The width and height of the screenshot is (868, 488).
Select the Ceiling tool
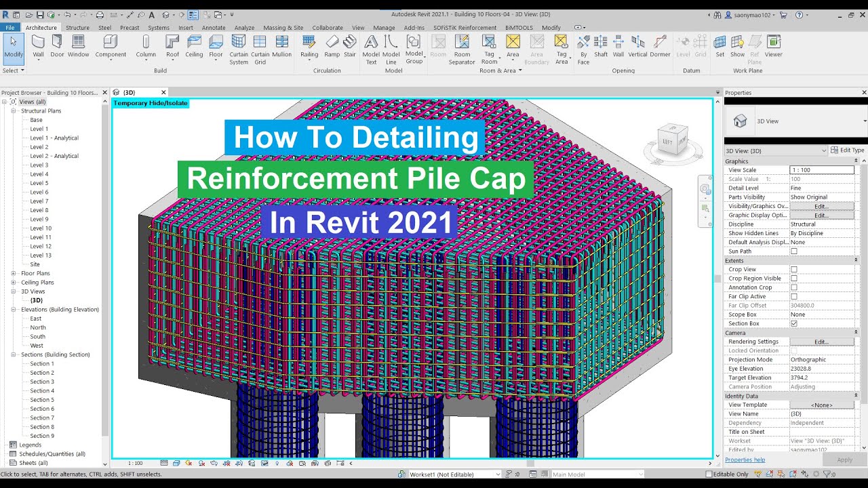tap(194, 46)
